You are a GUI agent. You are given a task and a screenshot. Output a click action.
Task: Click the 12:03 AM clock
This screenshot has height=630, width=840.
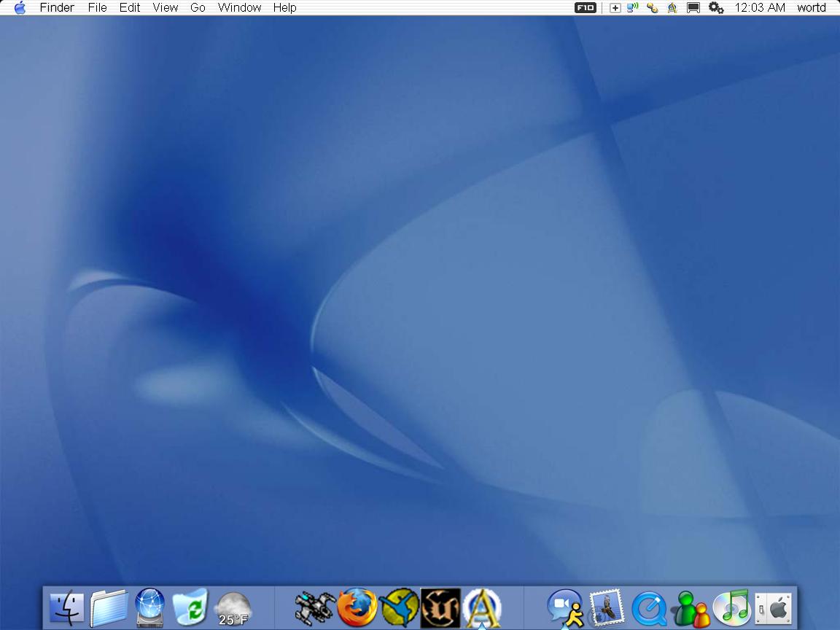click(x=760, y=8)
